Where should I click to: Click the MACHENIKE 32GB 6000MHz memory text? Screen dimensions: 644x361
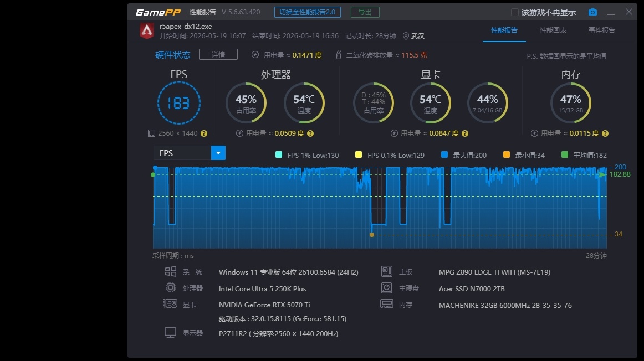tap(505, 305)
